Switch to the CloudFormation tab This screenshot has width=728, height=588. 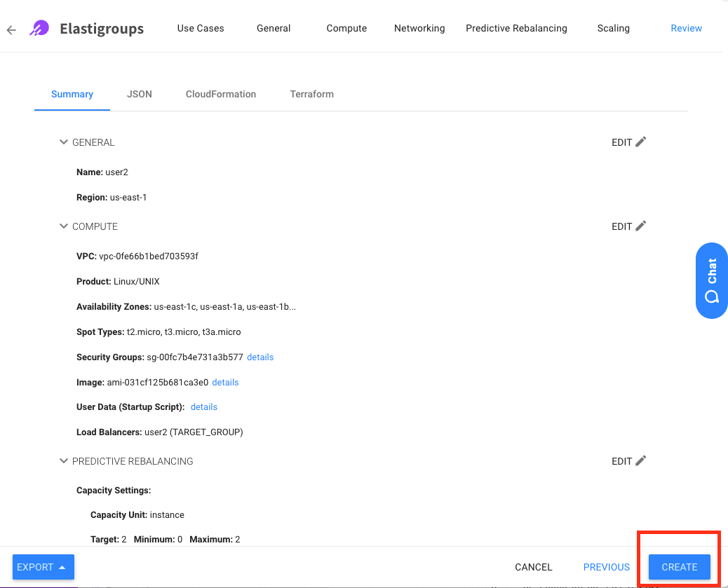point(221,94)
